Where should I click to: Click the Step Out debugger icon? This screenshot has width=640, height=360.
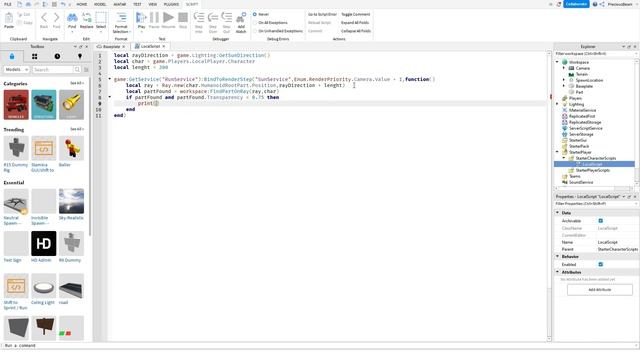point(227,18)
